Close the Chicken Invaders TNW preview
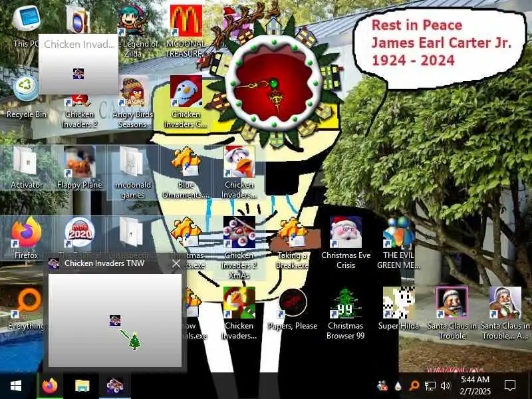 176,263
